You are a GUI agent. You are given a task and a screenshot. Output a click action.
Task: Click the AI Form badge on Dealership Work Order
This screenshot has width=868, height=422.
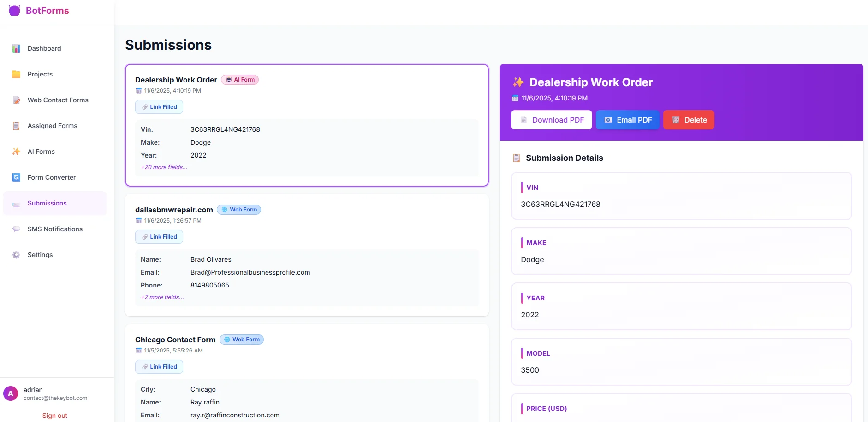(x=240, y=80)
